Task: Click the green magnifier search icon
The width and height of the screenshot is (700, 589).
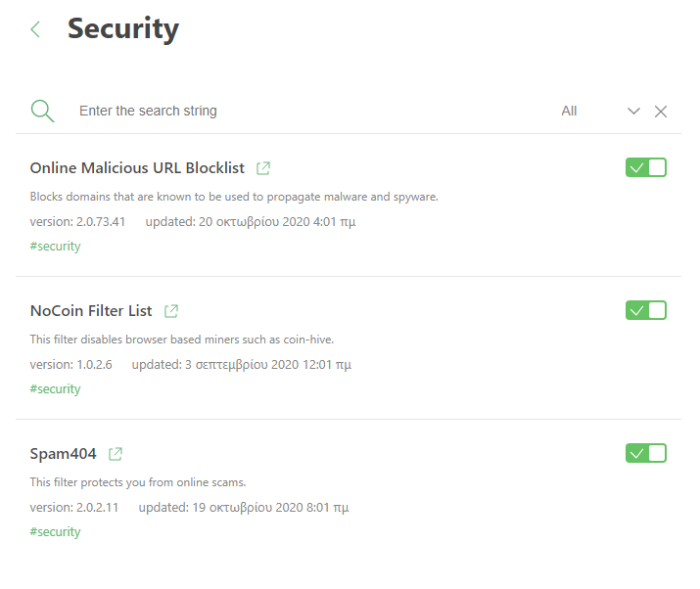Action: click(x=42, y=111)
